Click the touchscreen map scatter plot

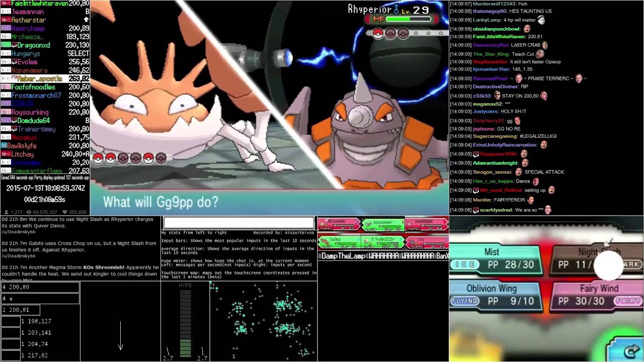264,321
